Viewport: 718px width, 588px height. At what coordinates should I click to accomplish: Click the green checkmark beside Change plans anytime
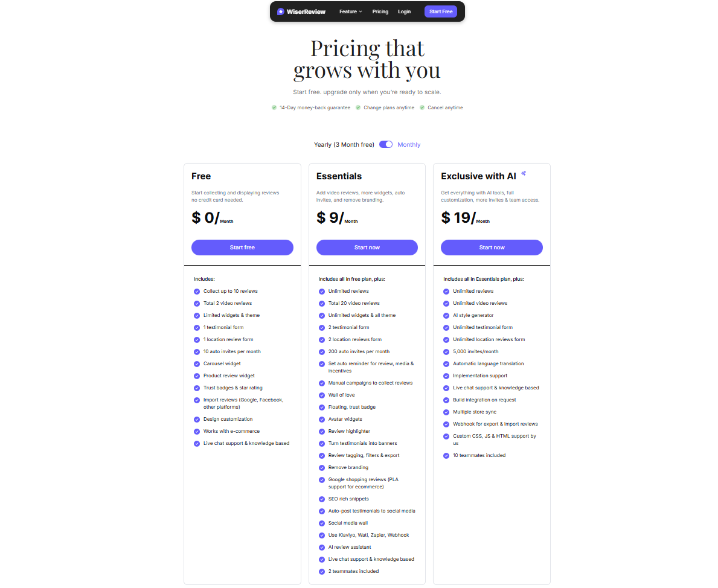[x=359, y=107]
